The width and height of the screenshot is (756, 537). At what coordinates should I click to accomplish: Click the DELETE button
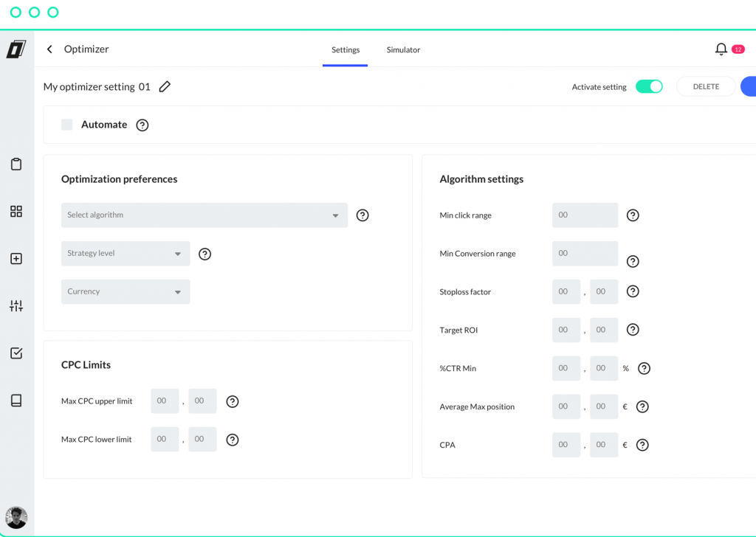point(706,87)
